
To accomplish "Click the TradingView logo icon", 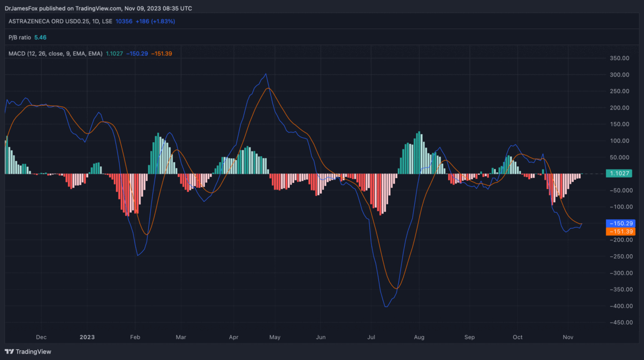I will [x=9, y=352].
